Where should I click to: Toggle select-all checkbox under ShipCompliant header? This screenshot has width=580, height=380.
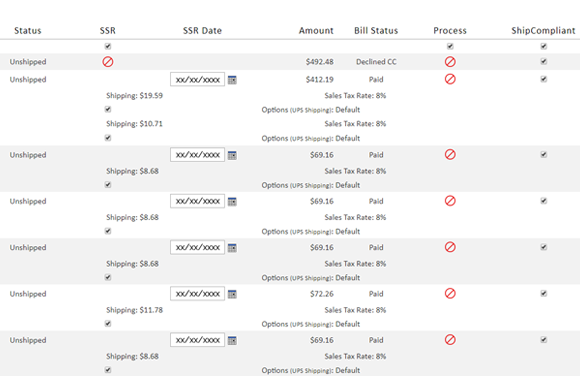543,46
